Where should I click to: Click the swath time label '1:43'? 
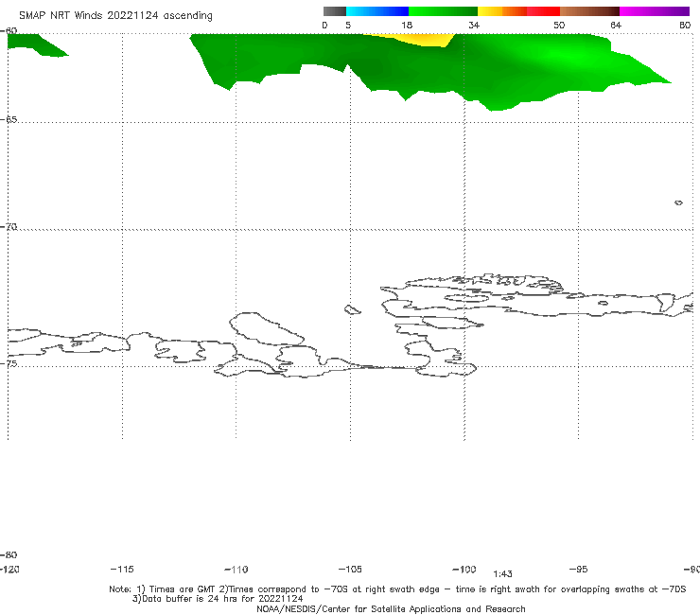coord(502,574)
